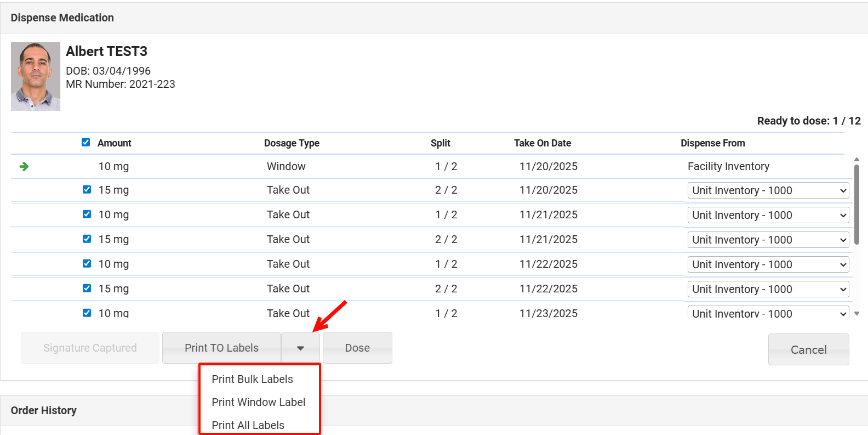Click the scrollbar down arrow in medication list
The image size is (868, 435).
click(x=856, y=314)
